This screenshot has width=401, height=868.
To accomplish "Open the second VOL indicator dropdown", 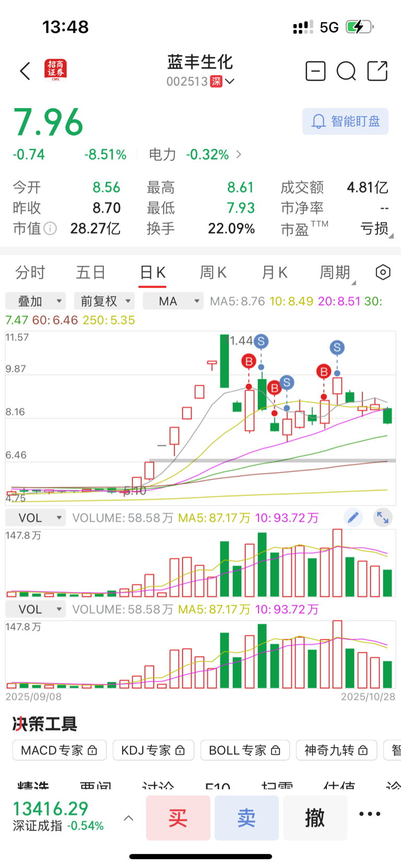I will point(36,609).
